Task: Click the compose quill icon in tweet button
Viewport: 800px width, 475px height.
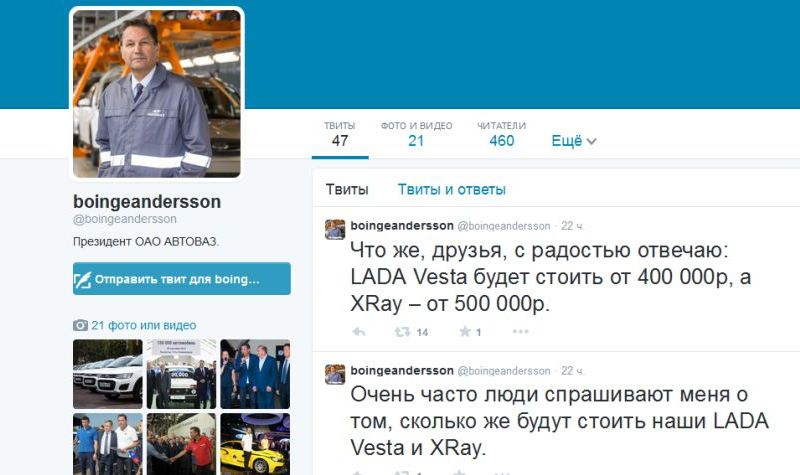Action: click(x=83, y=279)
